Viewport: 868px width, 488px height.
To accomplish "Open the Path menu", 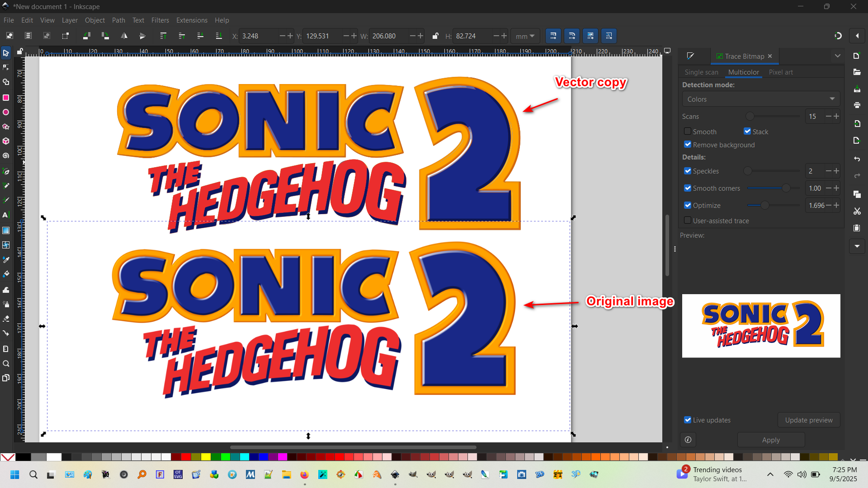I will click(x=118, y=20).
